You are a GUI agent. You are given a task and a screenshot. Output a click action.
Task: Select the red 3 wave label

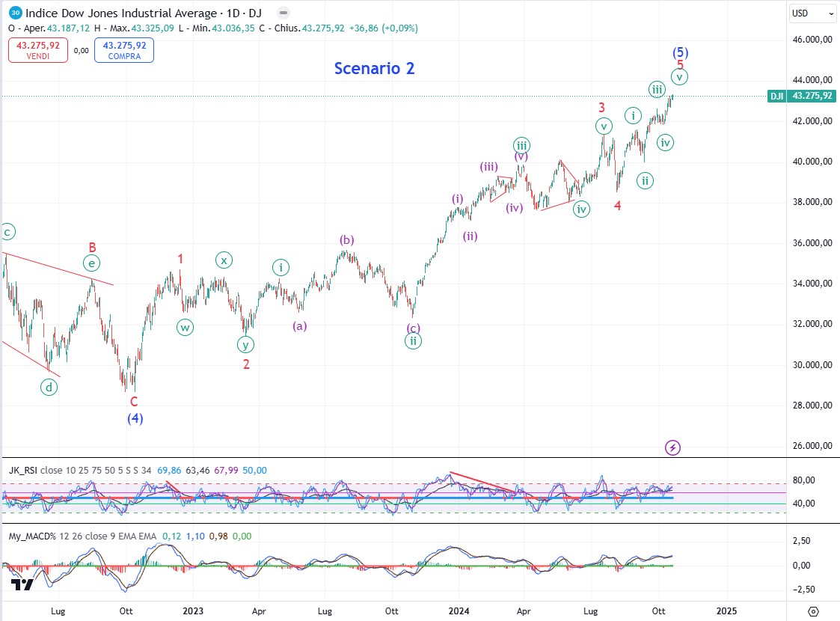click(601, 108)
